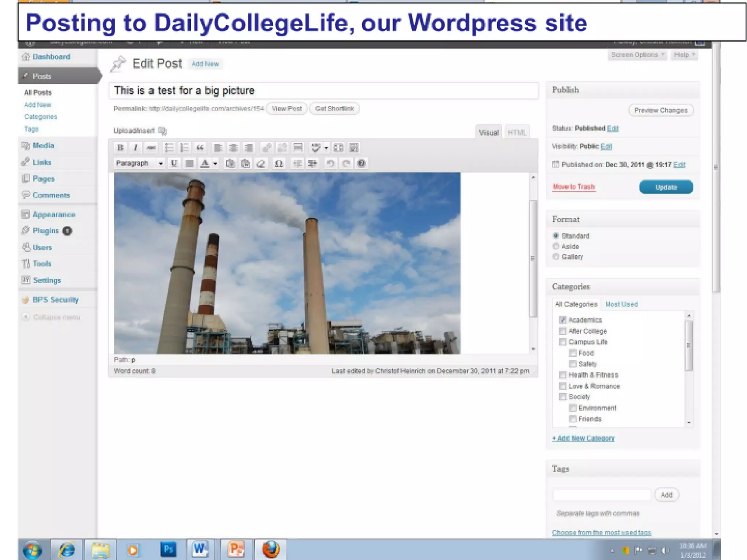Indent the paragraph
This screenshot has height=560, width=747.
click(312, 163)
